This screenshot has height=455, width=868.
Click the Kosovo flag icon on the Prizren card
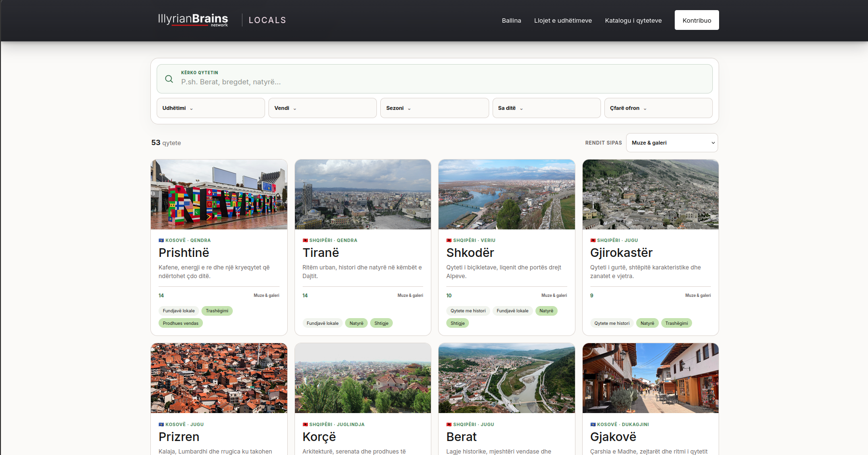point(161,425)
